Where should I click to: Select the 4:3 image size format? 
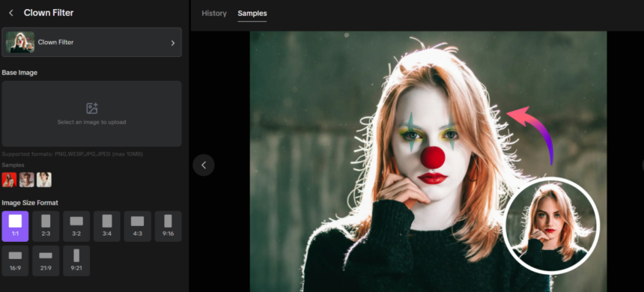tap(138, 226)
